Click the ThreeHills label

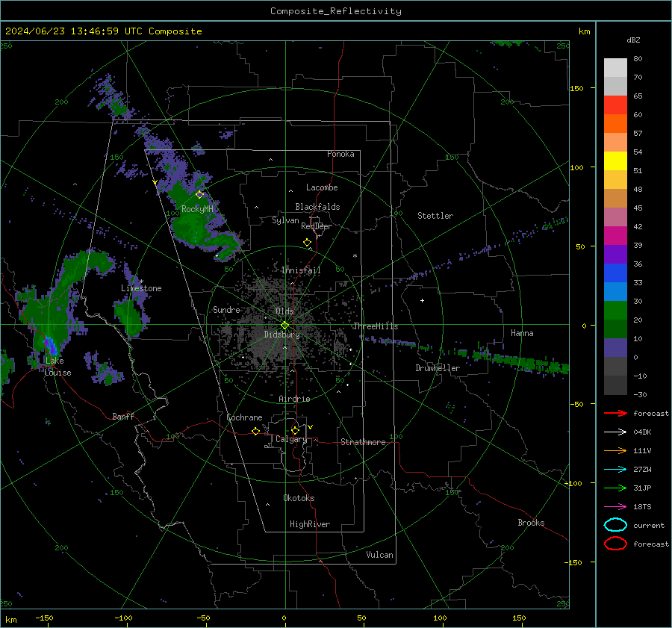click(x=376, y=326)
